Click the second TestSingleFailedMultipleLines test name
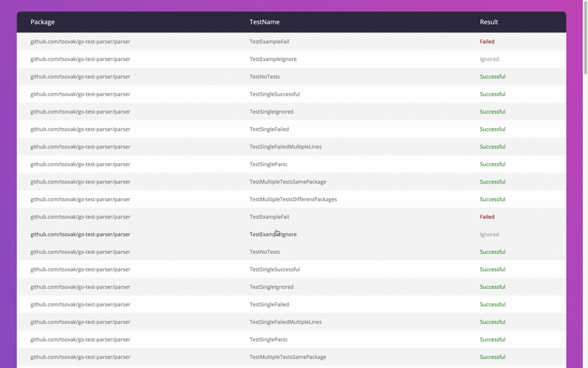588x368 pixels. (285, 322)
